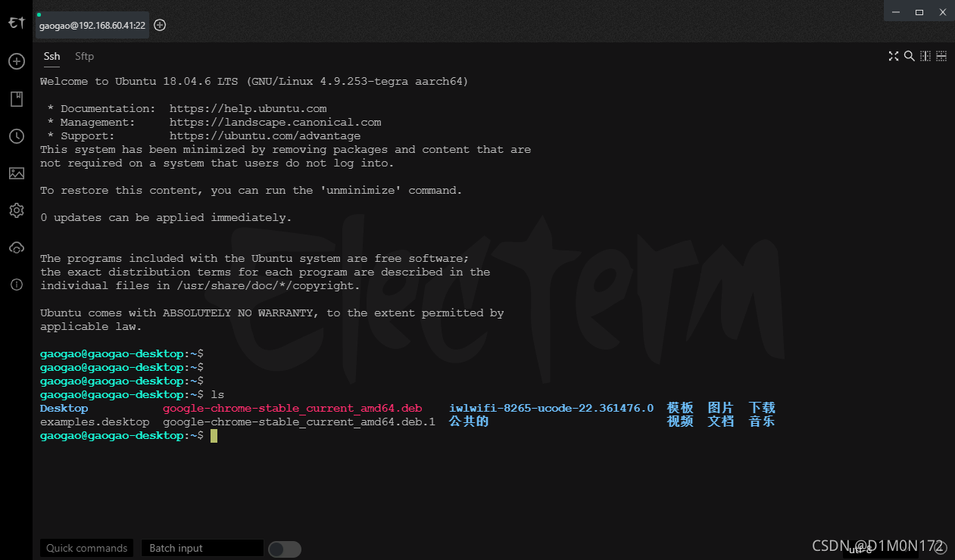Open connection history clock icon
The height and width of the screenshot is (560, 955).
click(17, 136)
